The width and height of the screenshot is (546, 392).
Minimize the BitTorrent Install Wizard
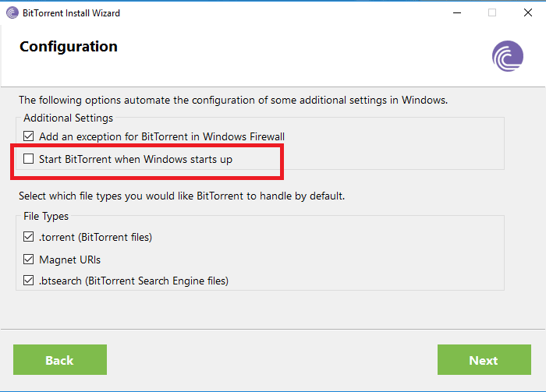(457, 13)
